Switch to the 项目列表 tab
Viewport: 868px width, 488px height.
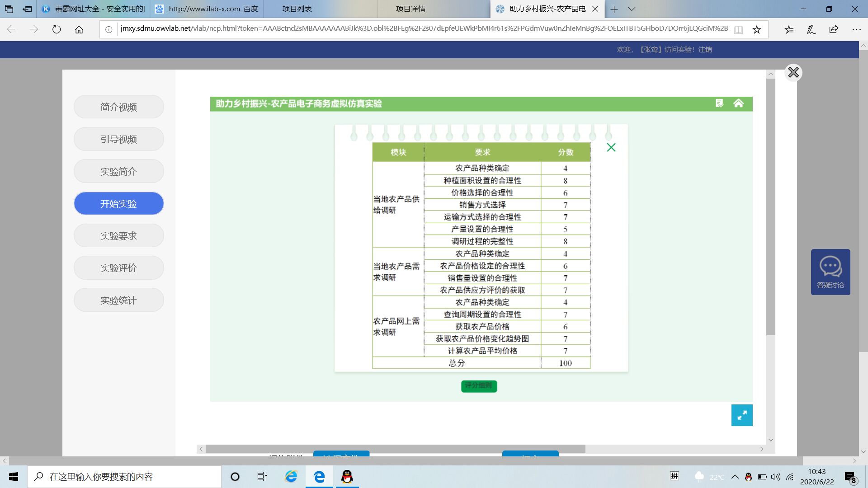pos(297,9)
